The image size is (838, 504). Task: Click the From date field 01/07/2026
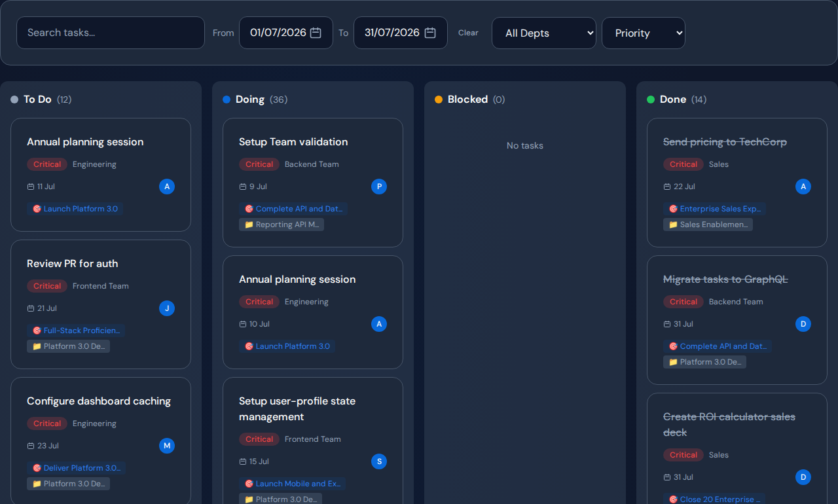[286, 33]
